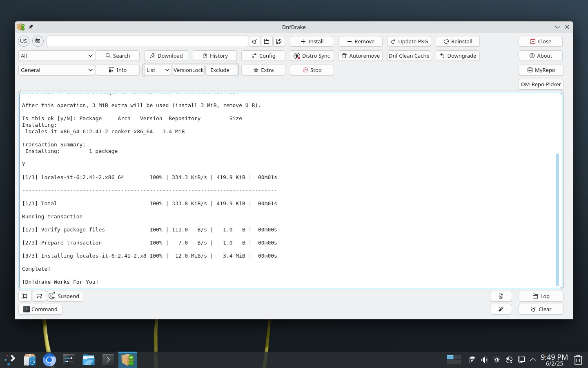
Task: Click the broom icon beside the search field
Action: tap(254, 41)
